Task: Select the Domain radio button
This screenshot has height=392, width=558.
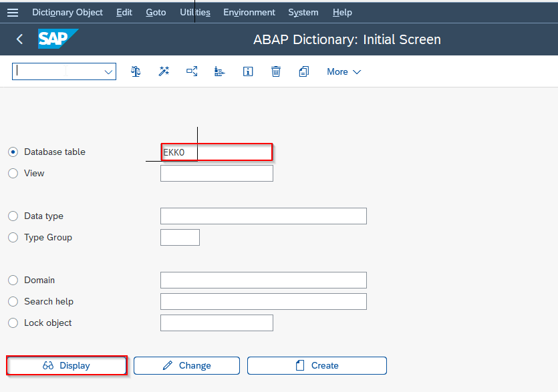Action: 12,280
